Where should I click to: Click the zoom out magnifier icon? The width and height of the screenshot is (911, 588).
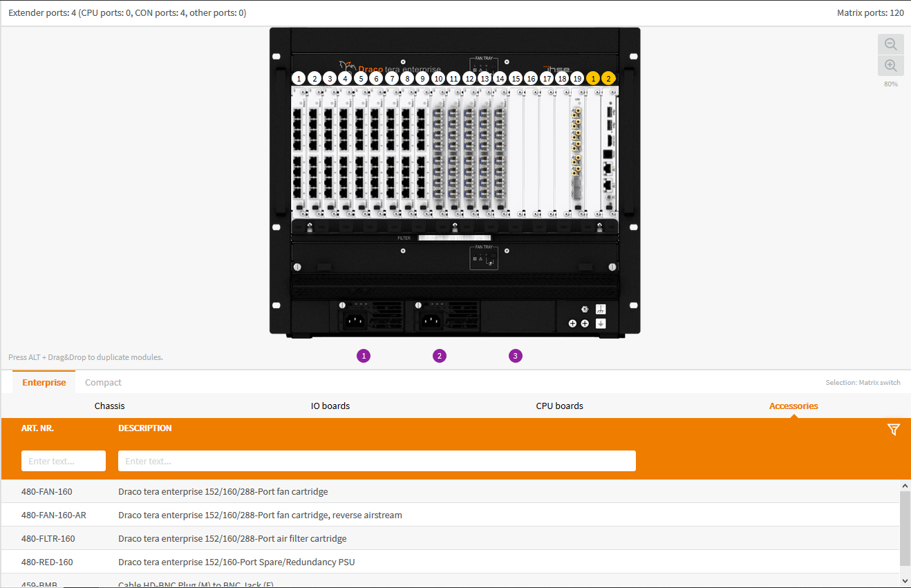890,44
